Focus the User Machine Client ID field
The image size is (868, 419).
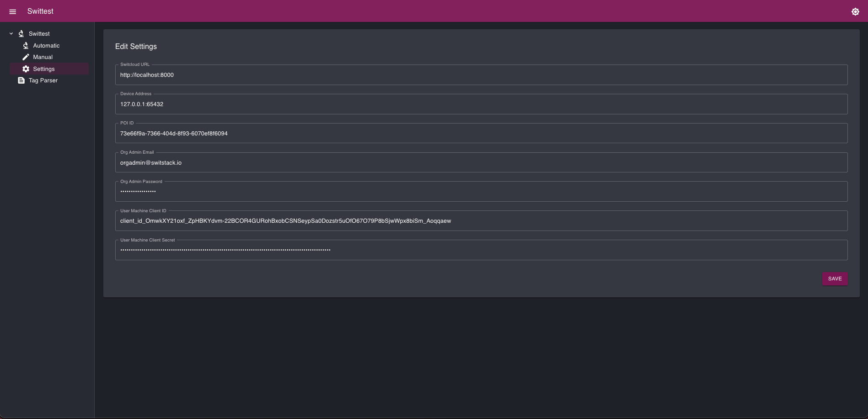point(481,221)
